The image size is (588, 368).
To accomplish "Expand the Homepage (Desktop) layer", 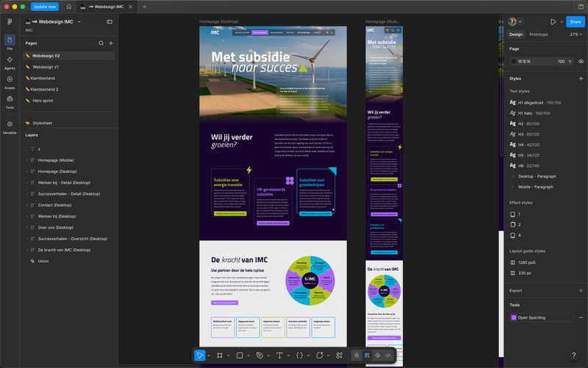I will click(27, 171).
